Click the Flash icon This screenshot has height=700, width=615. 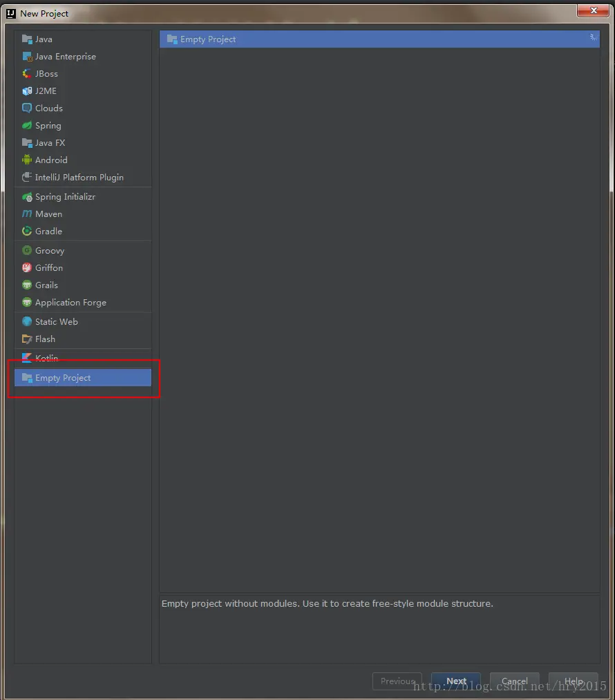point(27,339)
